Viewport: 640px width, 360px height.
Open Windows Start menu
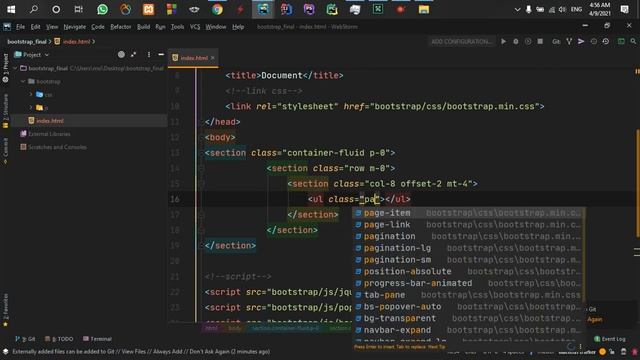[11, 9]
